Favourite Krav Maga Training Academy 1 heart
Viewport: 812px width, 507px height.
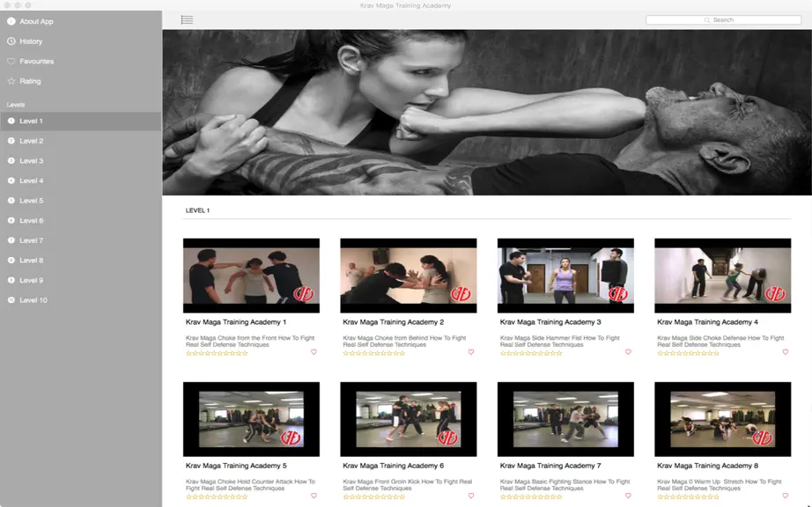314,352
